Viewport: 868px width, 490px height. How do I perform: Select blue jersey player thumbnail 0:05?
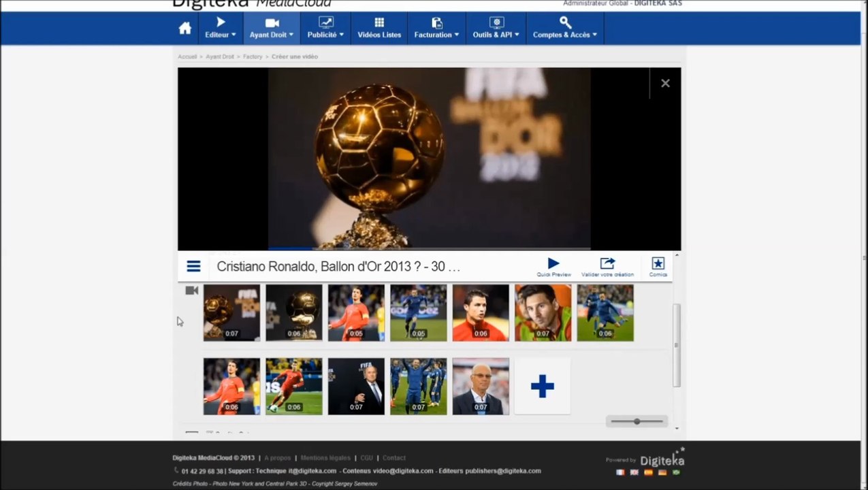point(419,313)
